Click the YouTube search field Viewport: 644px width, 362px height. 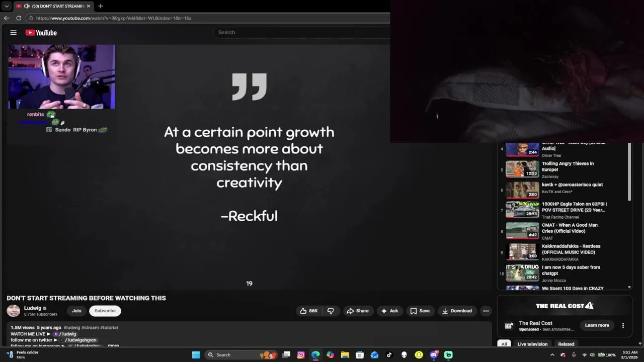[302, 32]
